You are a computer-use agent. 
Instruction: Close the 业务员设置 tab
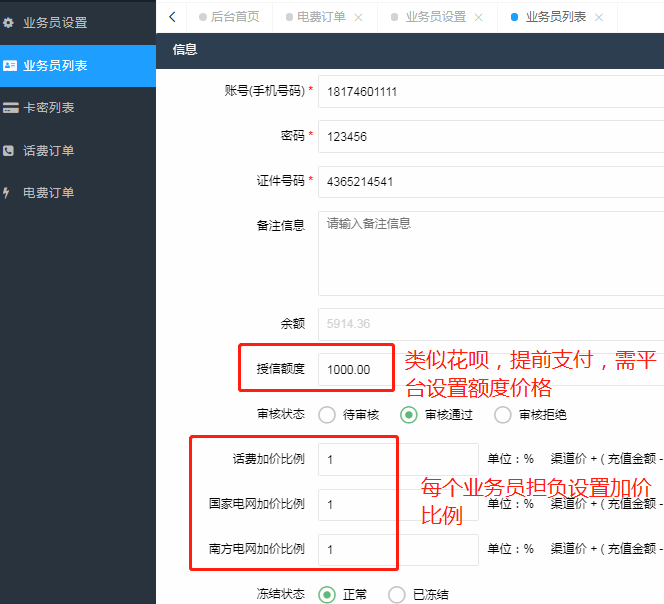(479, 17)
